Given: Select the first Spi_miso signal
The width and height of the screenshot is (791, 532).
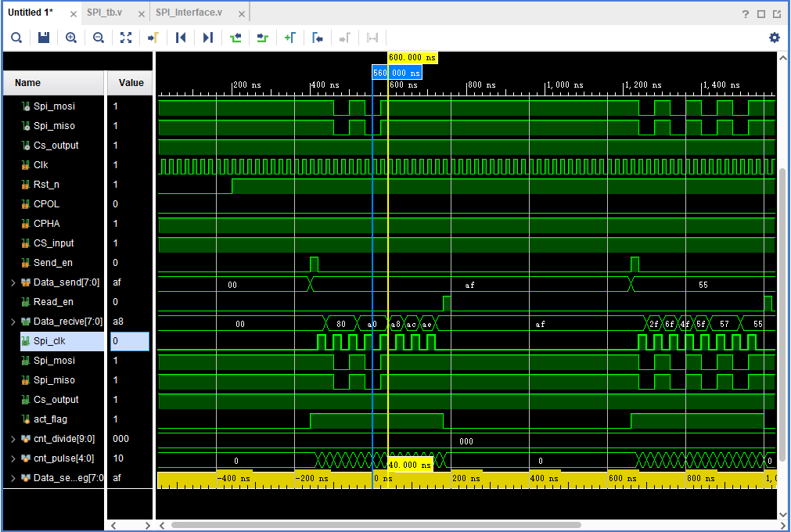Looking at the screenshot, I should point(54,126).
